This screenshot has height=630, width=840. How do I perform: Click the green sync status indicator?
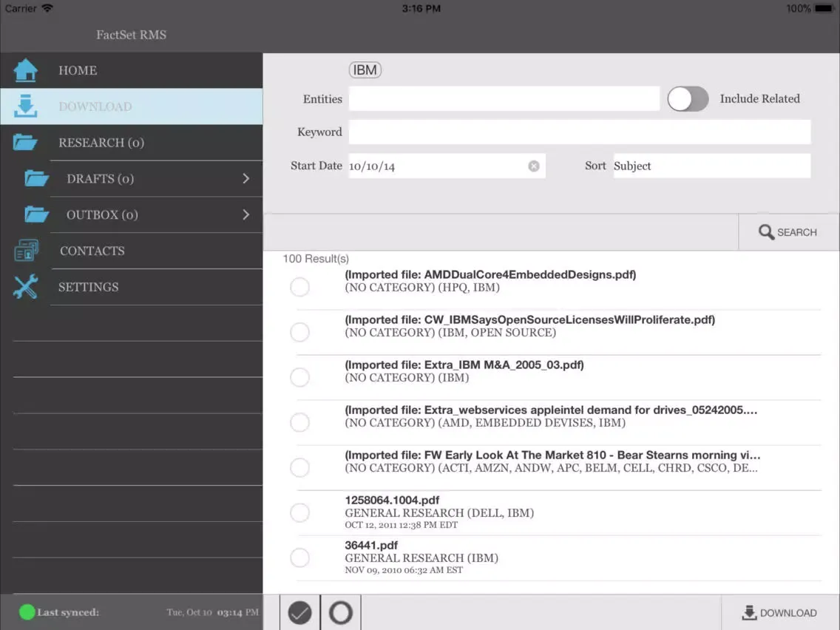(27, 612)
